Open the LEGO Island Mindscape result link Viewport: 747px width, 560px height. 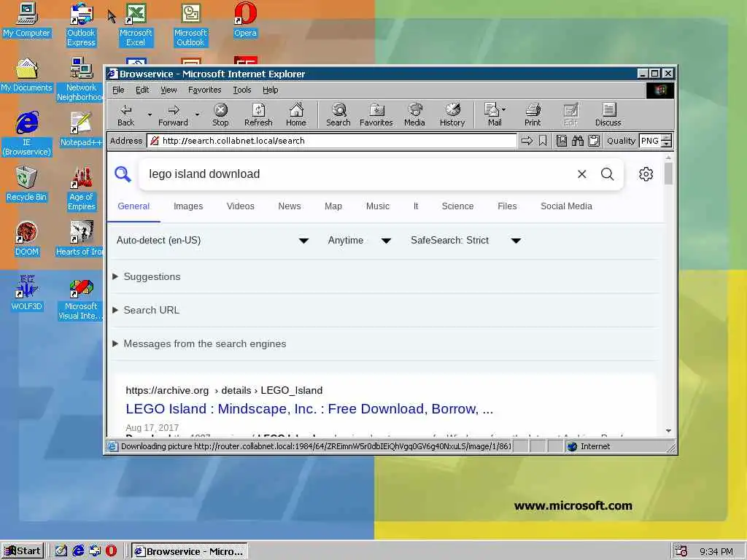pos(309,408)
